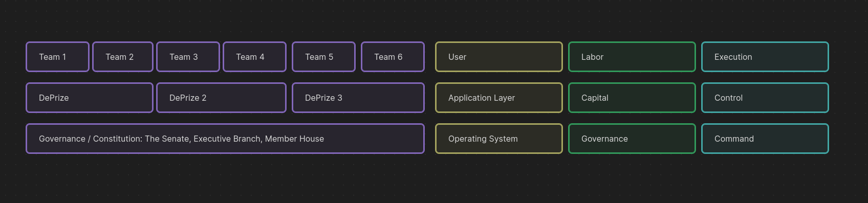Image resolution: width=868 pixels, height=203 pixels.
Task: Click the Team 3 node
Action: 188,57
